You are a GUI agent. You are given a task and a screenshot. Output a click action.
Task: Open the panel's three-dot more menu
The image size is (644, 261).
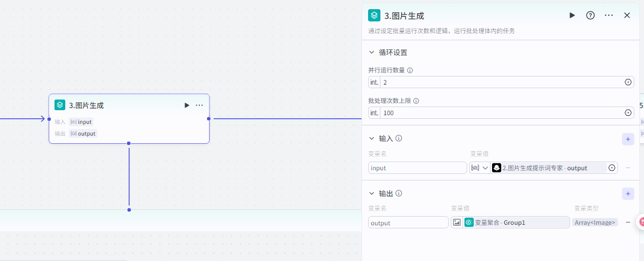click(x=608, y=15)
